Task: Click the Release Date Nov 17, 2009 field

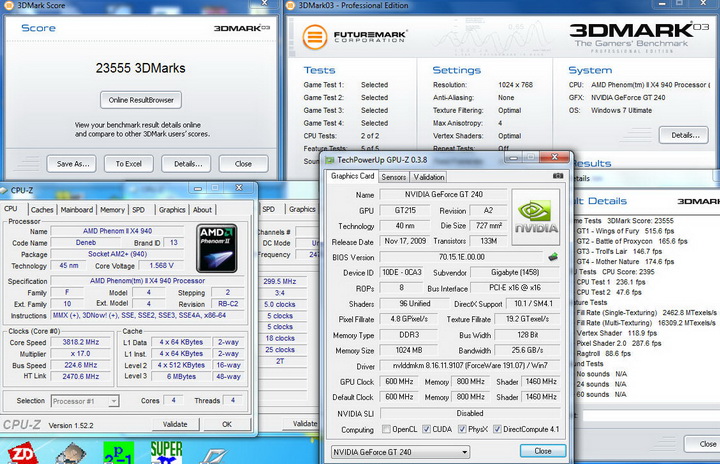Action: pos(405,241)
